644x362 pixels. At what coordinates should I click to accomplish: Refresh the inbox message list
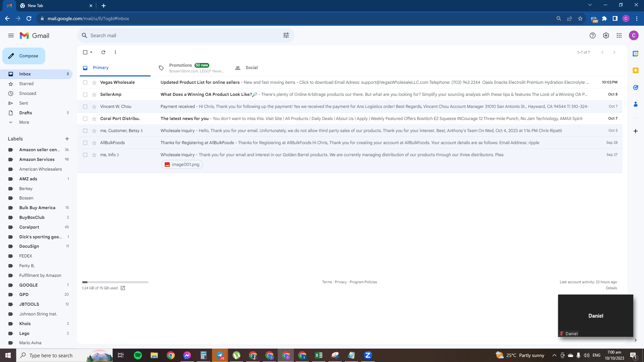(x=103, y=52)
